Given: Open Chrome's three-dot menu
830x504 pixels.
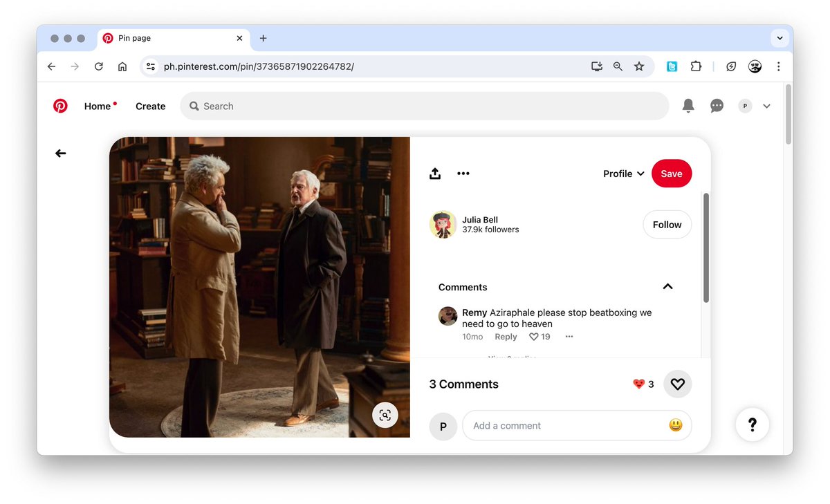Looking at the screenshot, I should (779, 66).
